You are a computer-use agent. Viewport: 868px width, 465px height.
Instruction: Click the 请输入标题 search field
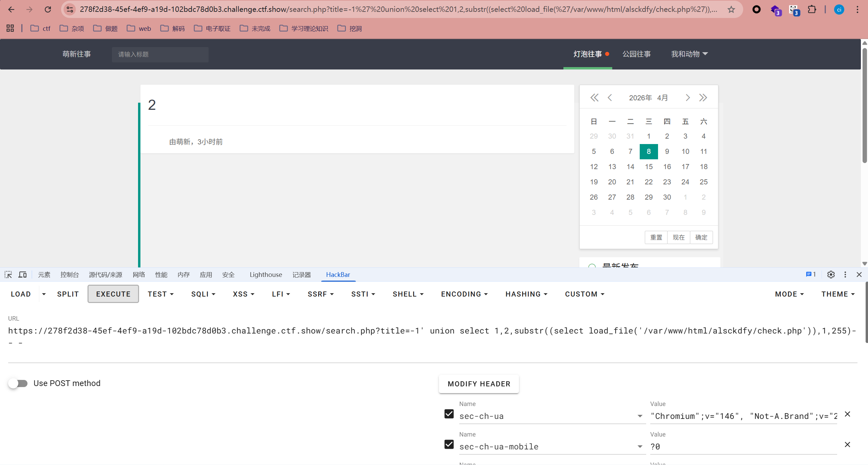(160, 54)
